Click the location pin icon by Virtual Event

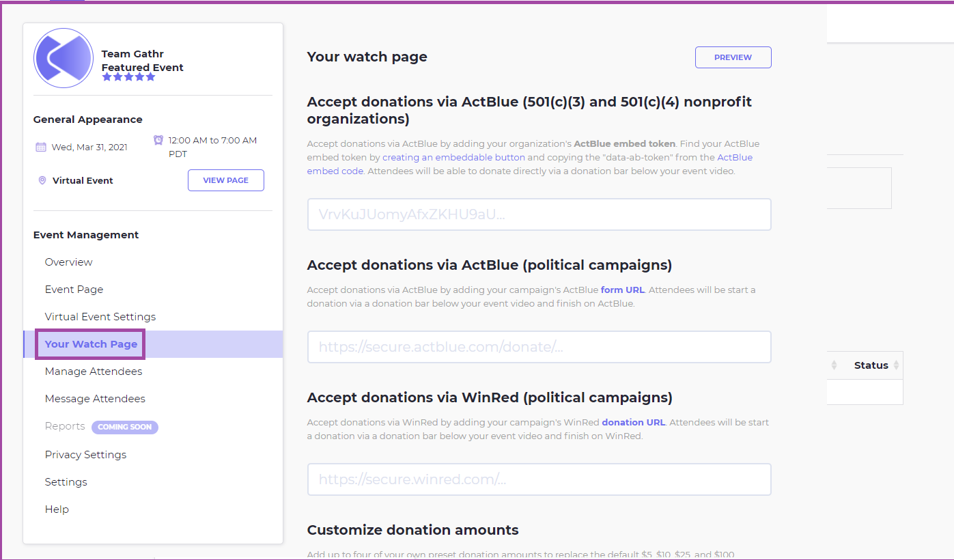click(x=42, y=180)
